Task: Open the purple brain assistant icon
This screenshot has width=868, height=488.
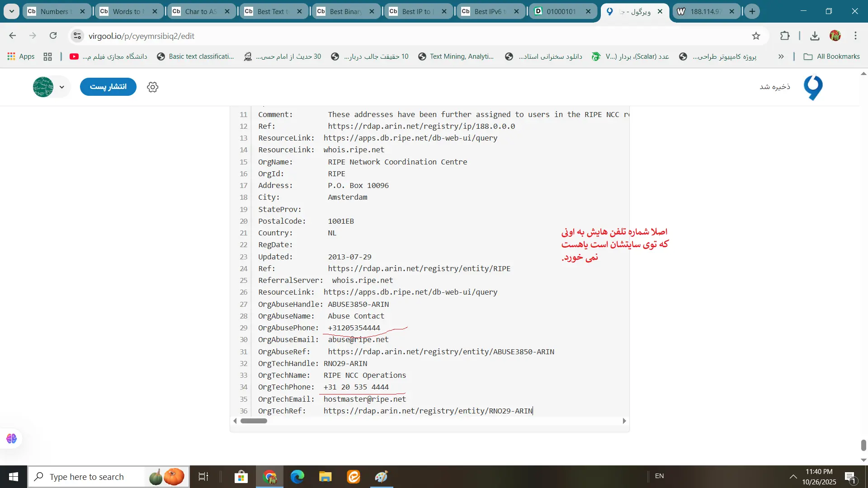Action: [x=11, y=438]
